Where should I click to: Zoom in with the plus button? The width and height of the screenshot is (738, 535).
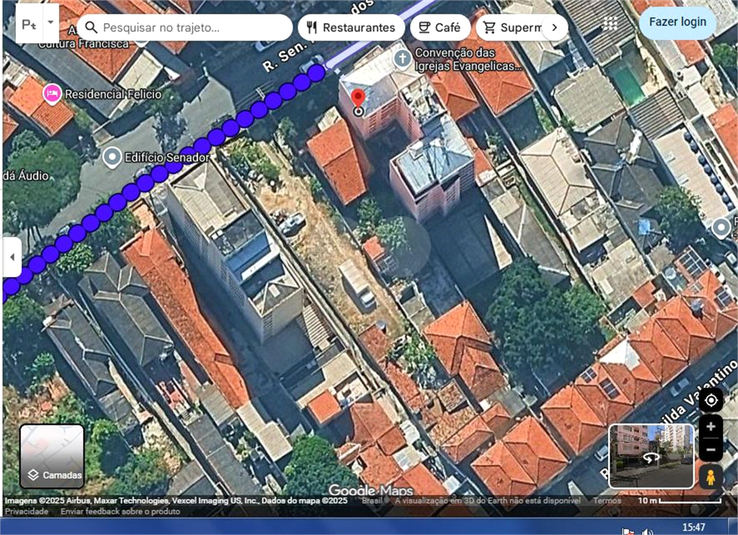tap(711, 427)
